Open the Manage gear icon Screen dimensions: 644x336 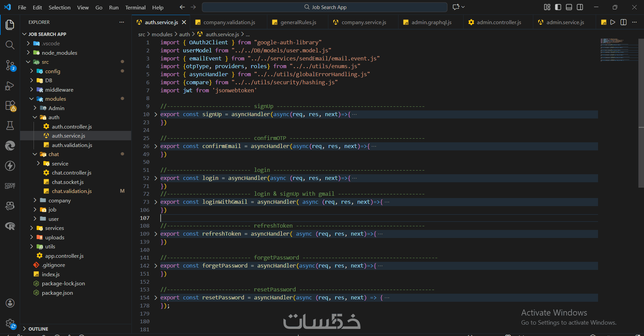(x=10, y=324)
